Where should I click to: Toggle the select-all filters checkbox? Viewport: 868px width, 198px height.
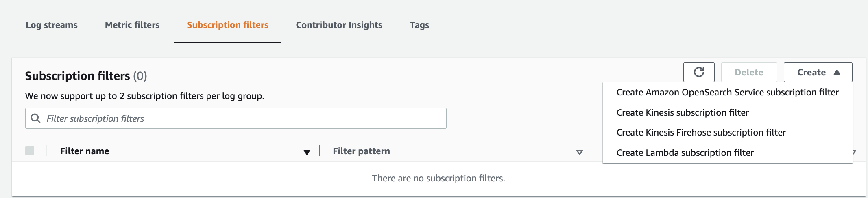point(30,151)
